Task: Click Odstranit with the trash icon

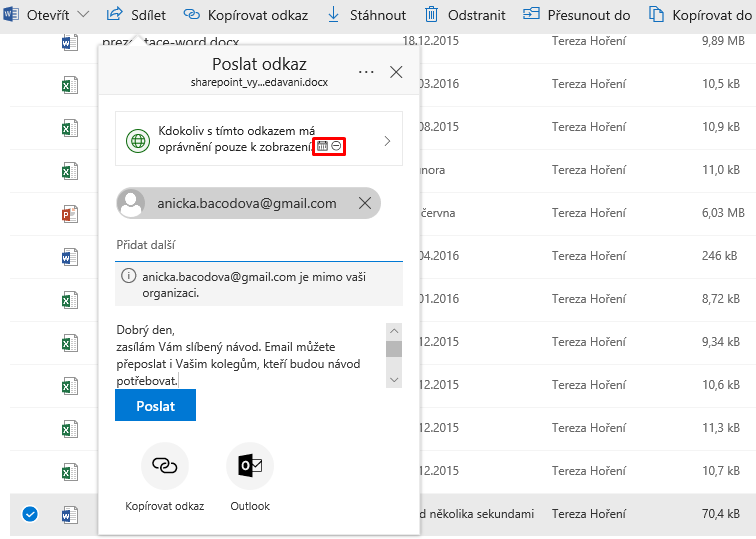Action: [x=465, y=15]
